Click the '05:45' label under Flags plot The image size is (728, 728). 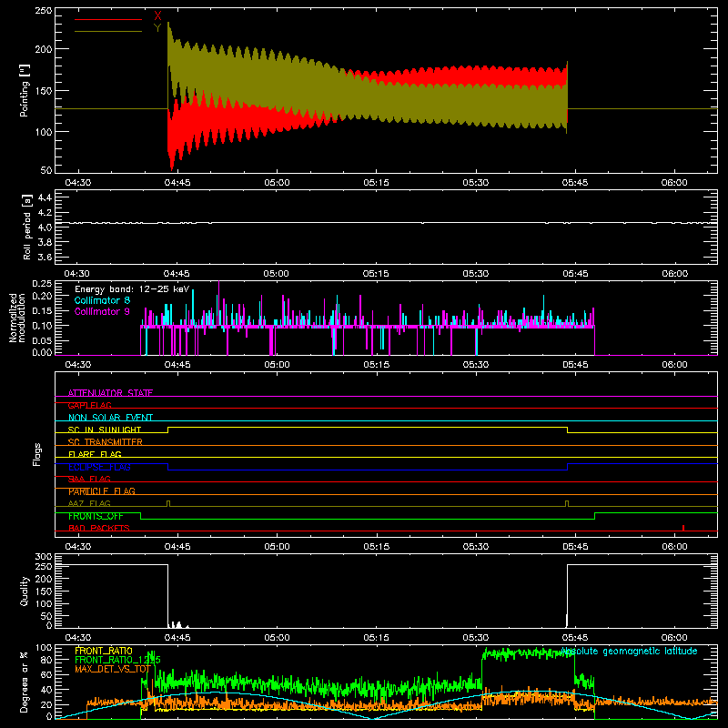point(575,547)
